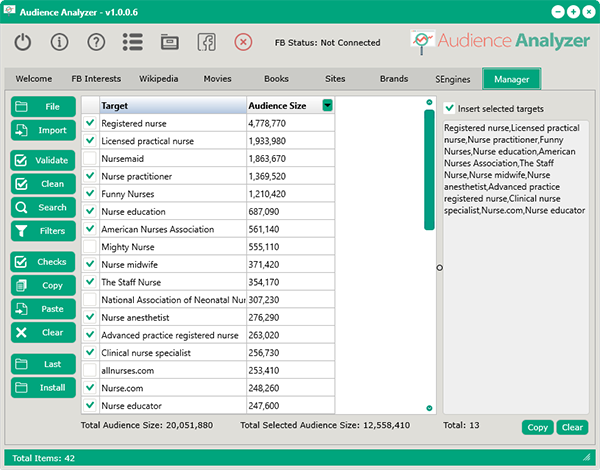Select the Clinical nurse specialist cell
Image resolution: width=600 pixels, height=470 pixels.
click(x=173, y=352)
